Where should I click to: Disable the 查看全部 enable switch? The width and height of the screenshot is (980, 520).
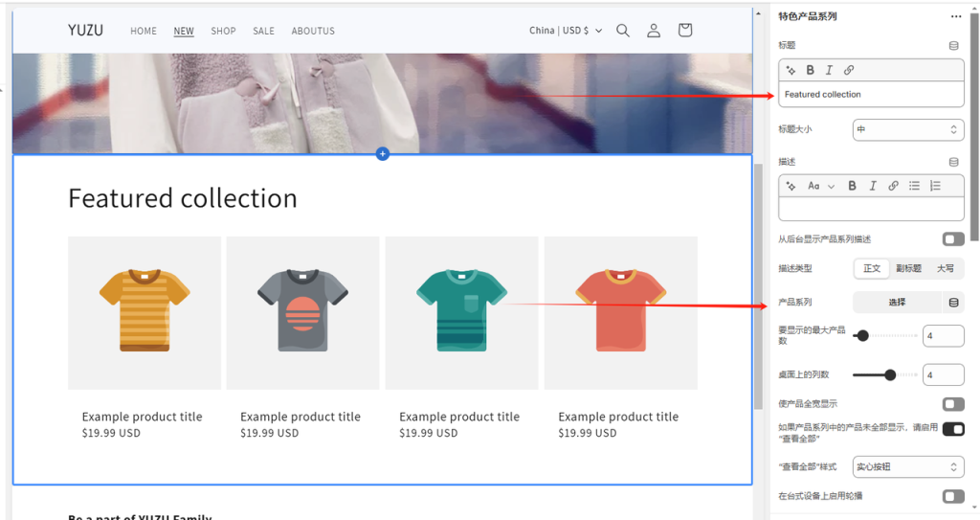[953, 429]
